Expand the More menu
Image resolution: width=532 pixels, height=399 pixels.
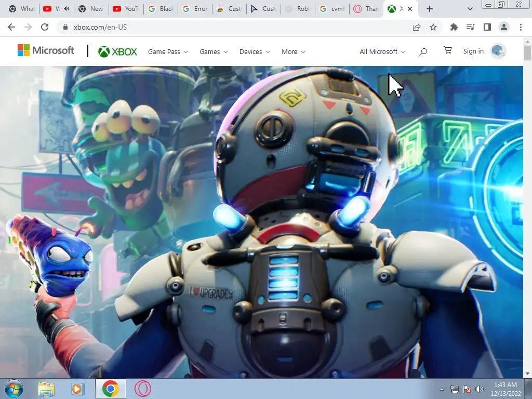pos(293,51)
